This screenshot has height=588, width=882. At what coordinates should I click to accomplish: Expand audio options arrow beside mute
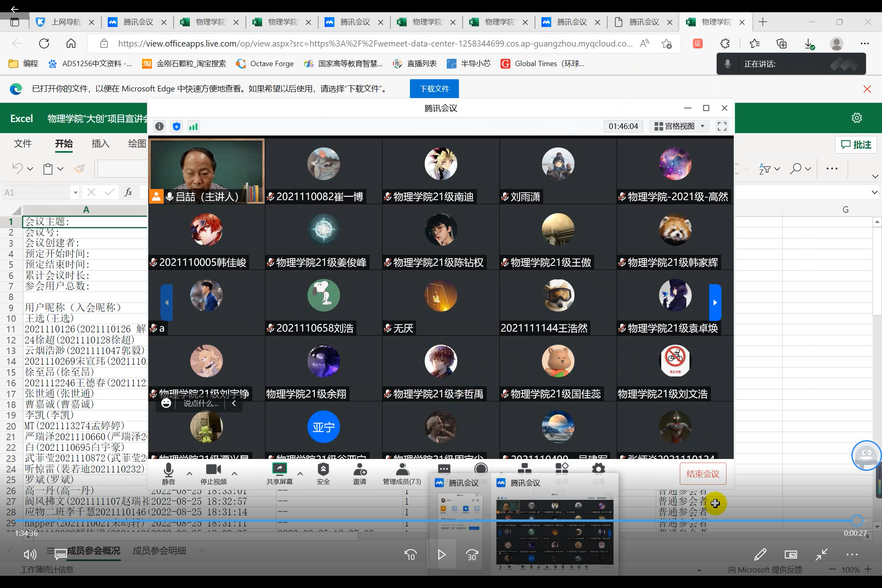coord(189,474)
